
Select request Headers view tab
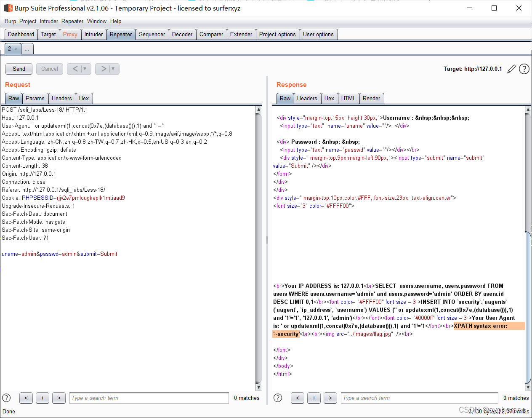[x=61, y=98]
